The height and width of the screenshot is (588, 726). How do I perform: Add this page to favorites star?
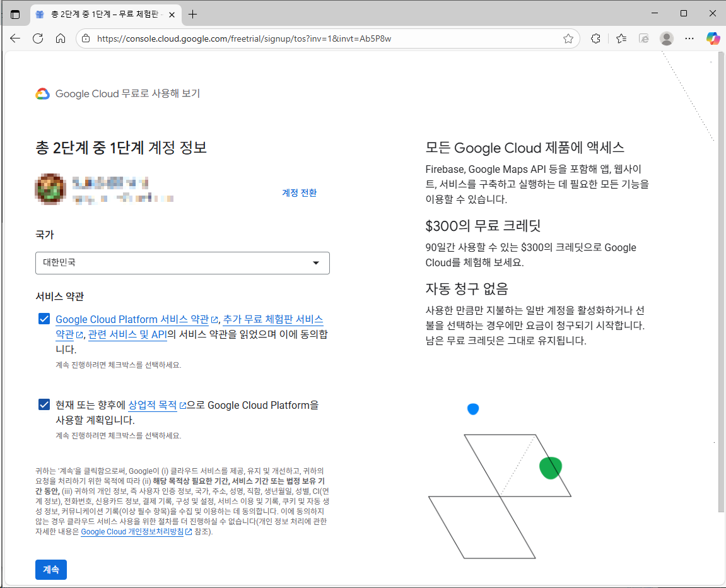click(568, 38)
